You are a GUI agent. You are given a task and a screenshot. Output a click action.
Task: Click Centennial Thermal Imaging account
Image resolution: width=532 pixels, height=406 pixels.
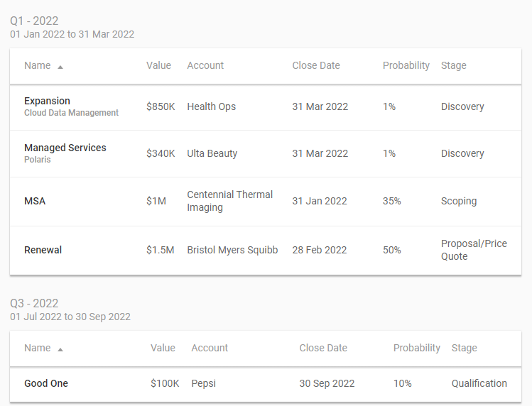click(229, 201)
